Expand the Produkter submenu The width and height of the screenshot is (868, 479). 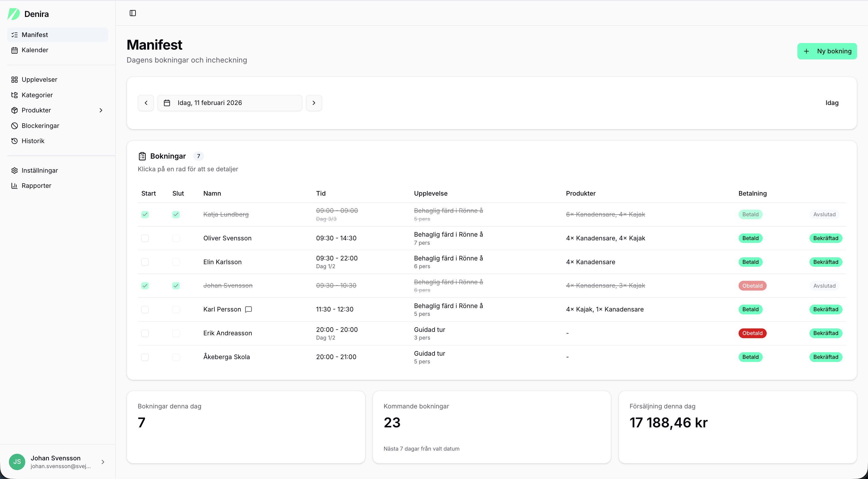pos(101,110)
